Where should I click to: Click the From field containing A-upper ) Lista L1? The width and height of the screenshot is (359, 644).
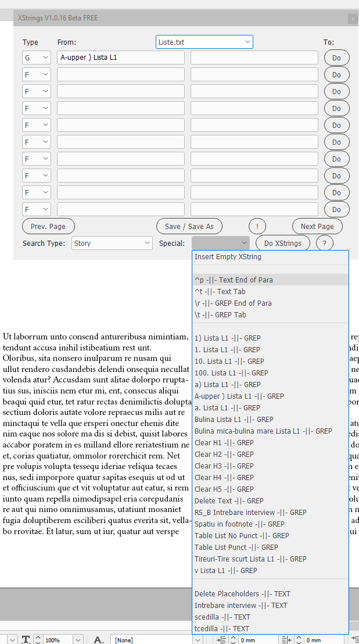pos(121,58)
